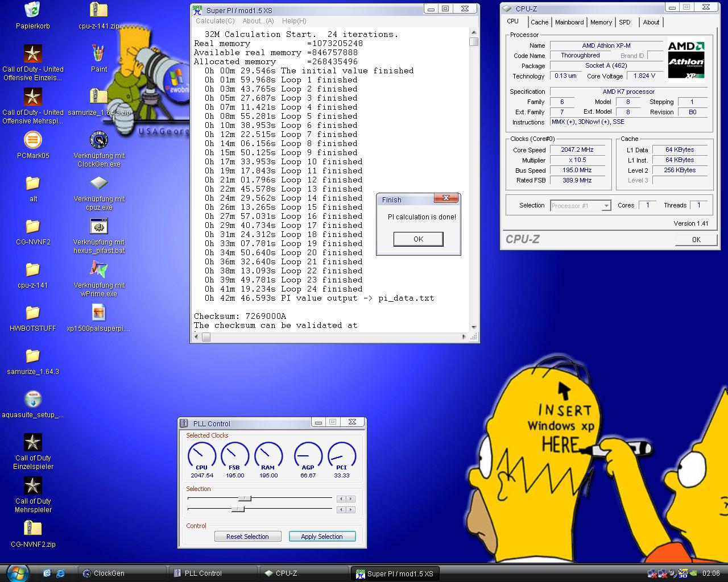Nudge lower PLL slider right with arrow

point(350,510)
